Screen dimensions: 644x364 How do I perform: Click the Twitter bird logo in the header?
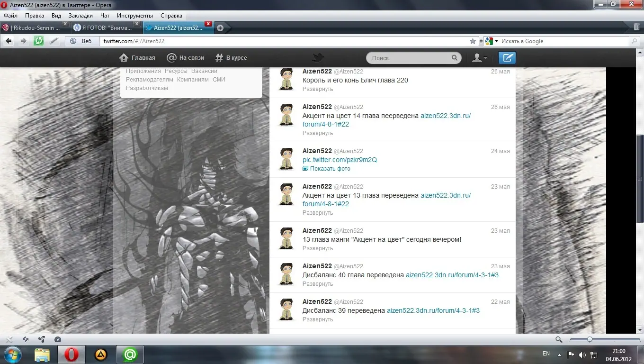click(x=318, y=58)
